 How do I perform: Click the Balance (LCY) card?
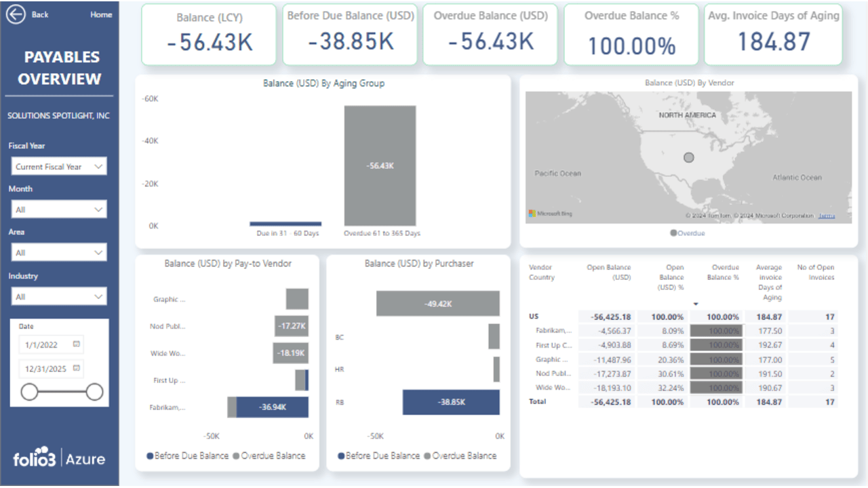coord(209,35)
